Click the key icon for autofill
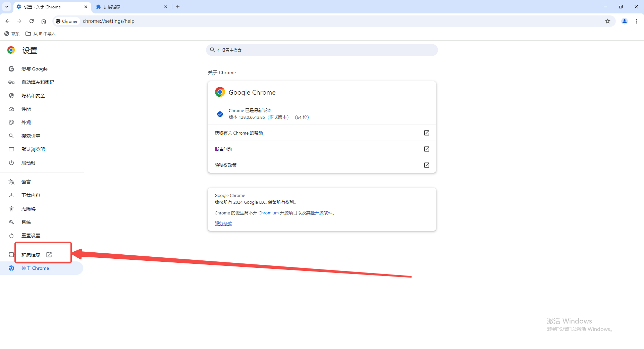644x349 pixels. (11, 82)
